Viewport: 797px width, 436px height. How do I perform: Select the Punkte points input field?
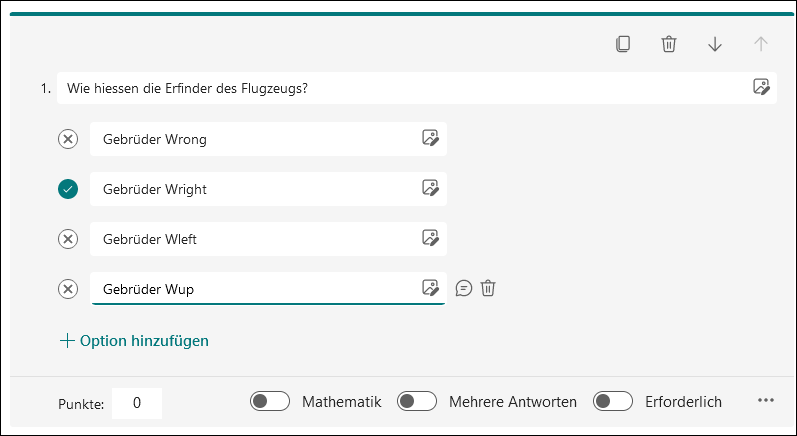coord(137,403)
